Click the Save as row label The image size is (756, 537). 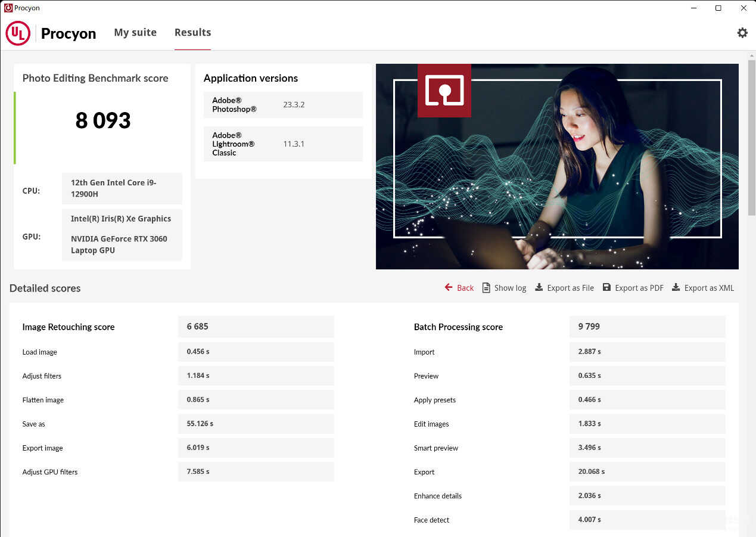[x=33, y=424]
